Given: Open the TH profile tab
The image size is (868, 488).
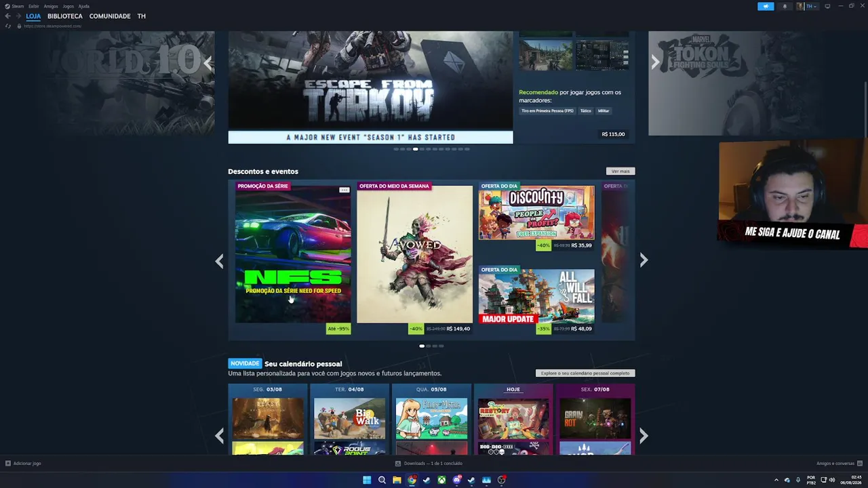Looking at the screenshot, I should pyautogui.click(x=141, y=16).
